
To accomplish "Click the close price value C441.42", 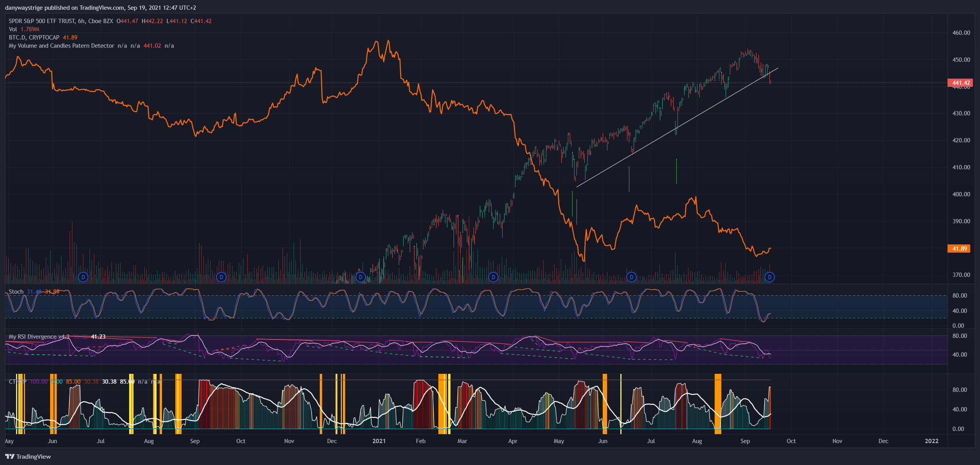I will point(201,21).
